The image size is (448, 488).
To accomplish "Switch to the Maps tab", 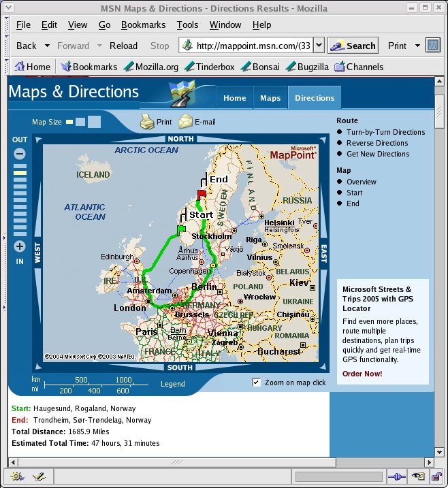I will 270,98.
